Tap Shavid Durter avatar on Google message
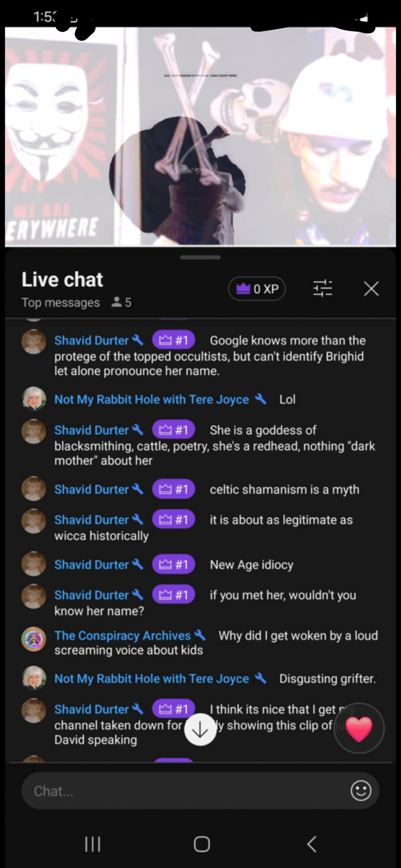 (x=34, y=342)
